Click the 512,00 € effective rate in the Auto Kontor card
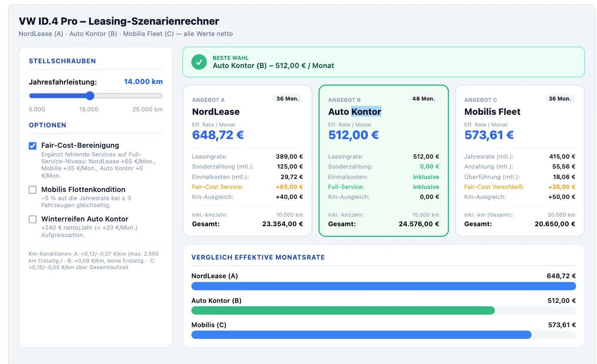The height and width of the screenshot is (364, 597). pyautogui.click(x=354, y=135)
